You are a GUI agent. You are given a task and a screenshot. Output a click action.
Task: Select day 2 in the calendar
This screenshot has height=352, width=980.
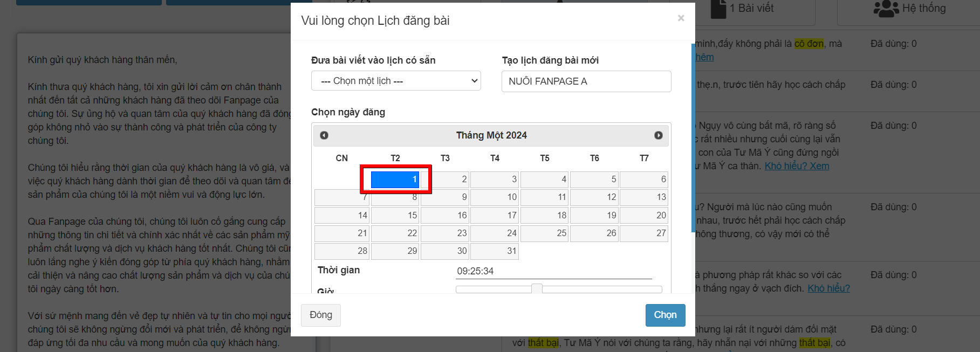point(444,180)
